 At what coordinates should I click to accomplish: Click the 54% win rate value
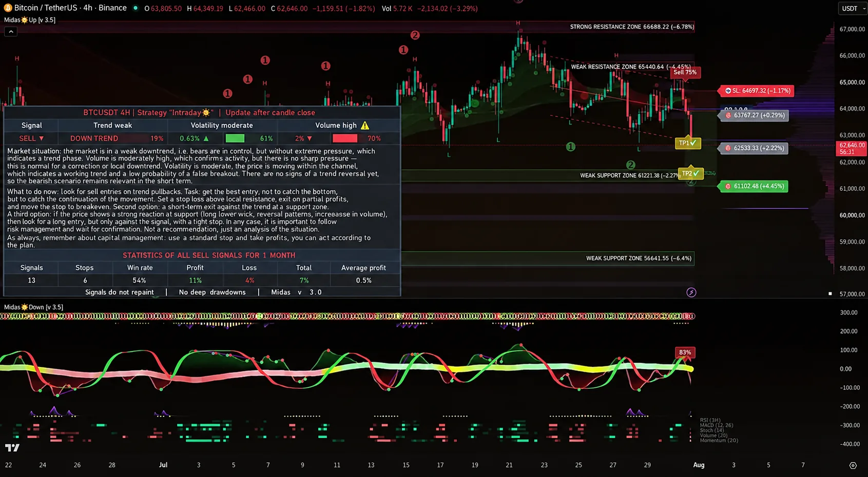pos(139,281)
